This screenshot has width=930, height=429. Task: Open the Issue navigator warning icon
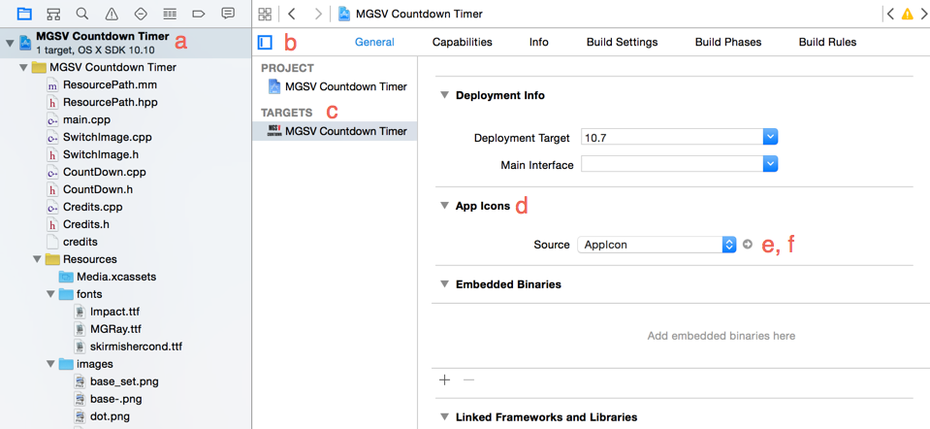pyautogui.click(x=112, y=13)
